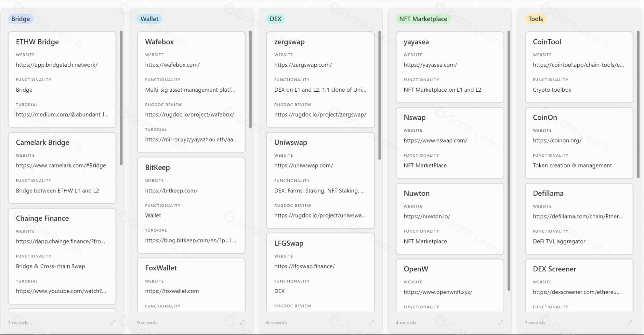This screenshot has width=644, height=335.
Task: Select the Wallet column label
Action: pyautogui.click(x=149, y=19)
